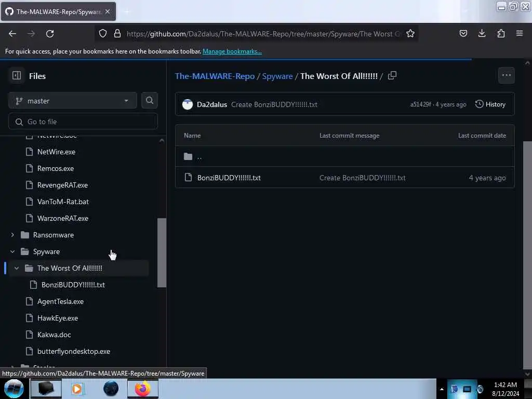Open the Pocket save icon
The height and width of the screenshot is (399, 532).
[463, 34]
